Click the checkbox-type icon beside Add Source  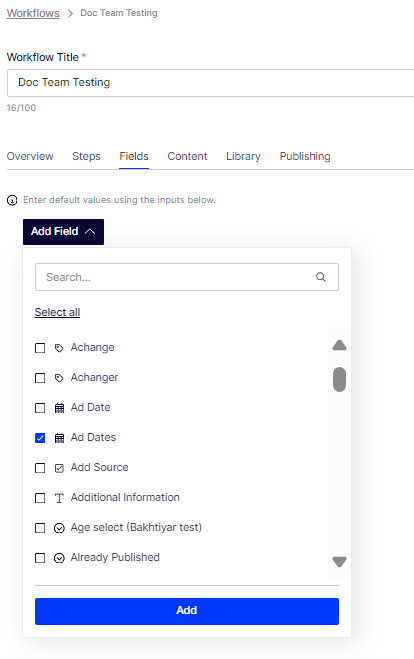59,468
